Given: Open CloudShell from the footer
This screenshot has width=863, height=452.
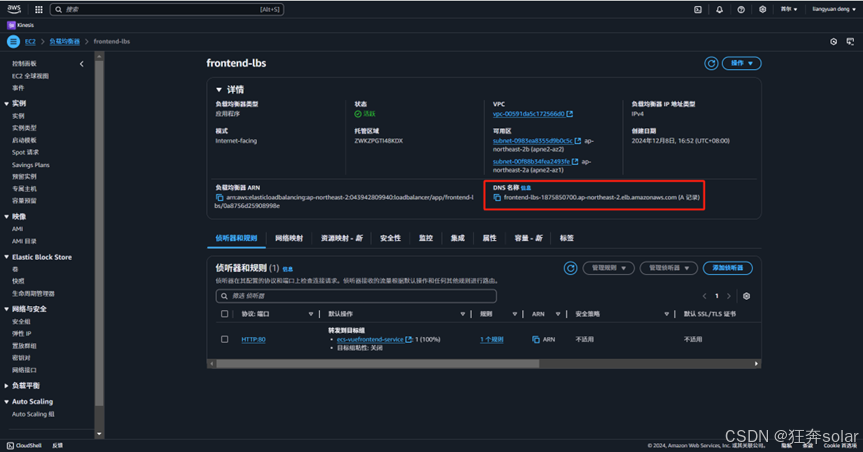Looking at the screenshot, I should point(24,445).
